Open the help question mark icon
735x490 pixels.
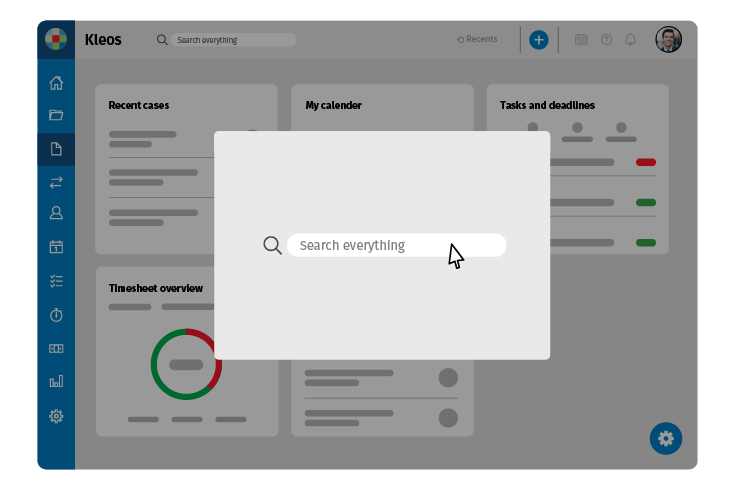(606, 40)
